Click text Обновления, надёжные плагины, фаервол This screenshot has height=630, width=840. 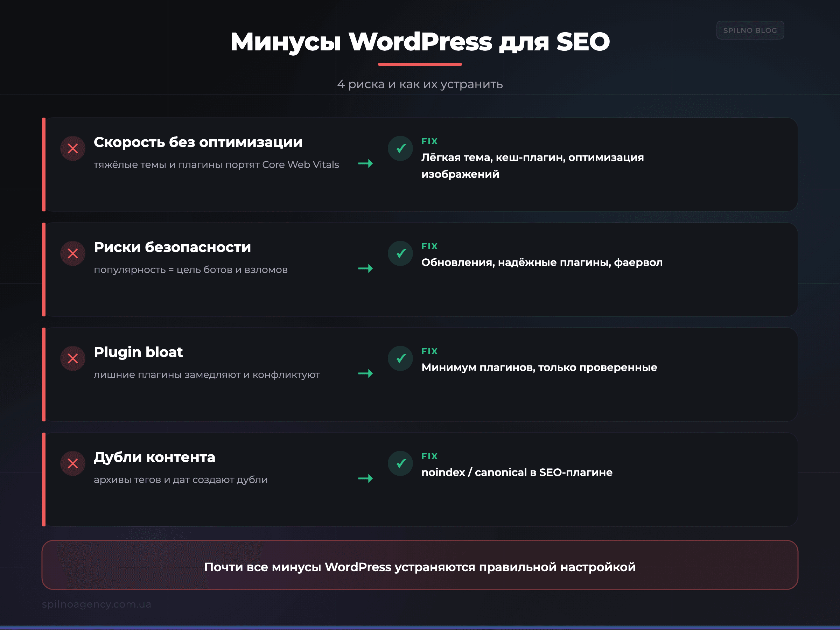[x=542, y=262]
